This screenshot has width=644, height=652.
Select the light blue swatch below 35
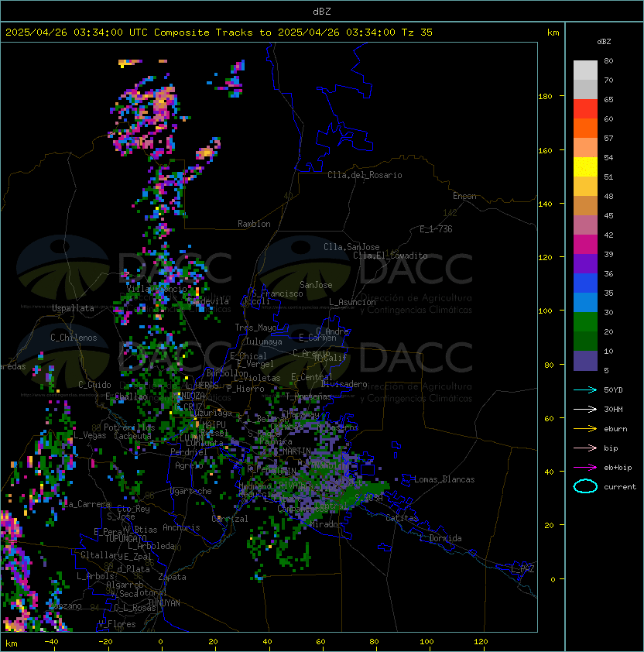(x=585, y=302)
